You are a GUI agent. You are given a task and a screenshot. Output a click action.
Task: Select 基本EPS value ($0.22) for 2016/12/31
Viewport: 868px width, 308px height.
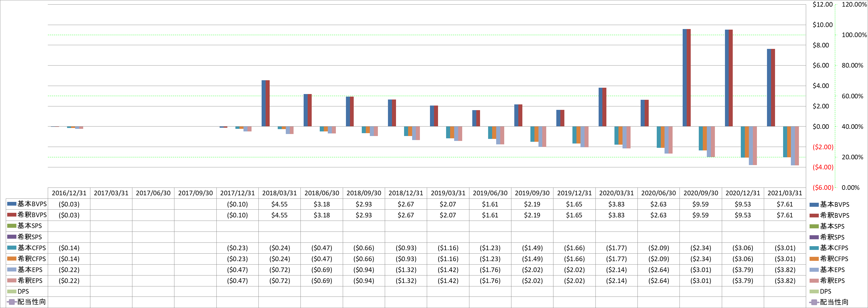[69, 270]
